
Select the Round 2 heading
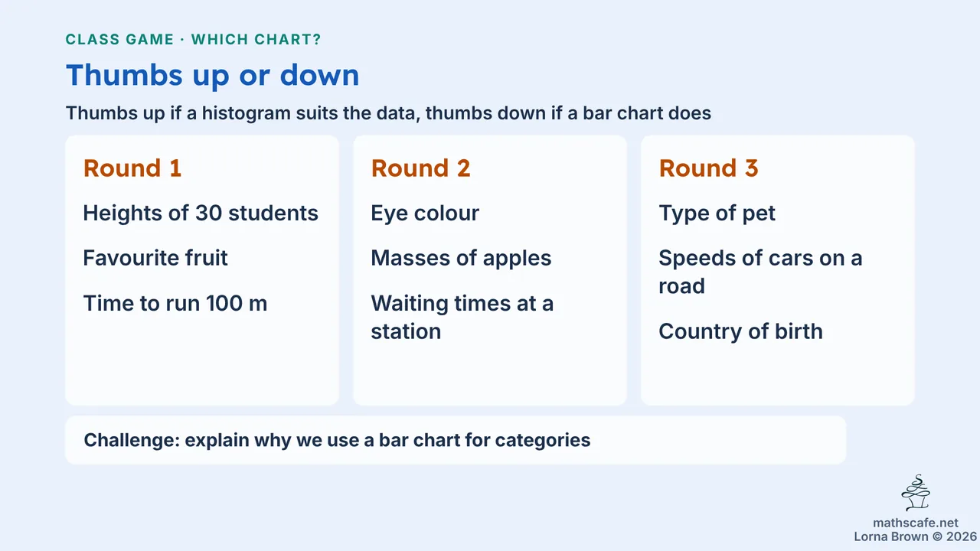click(420, 168)
